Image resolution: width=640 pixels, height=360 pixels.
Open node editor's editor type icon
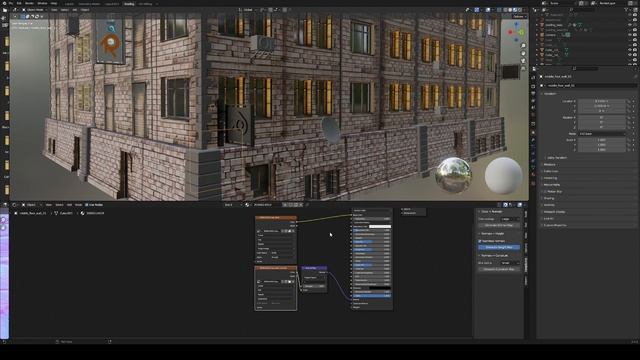click(x=15, y=205)
